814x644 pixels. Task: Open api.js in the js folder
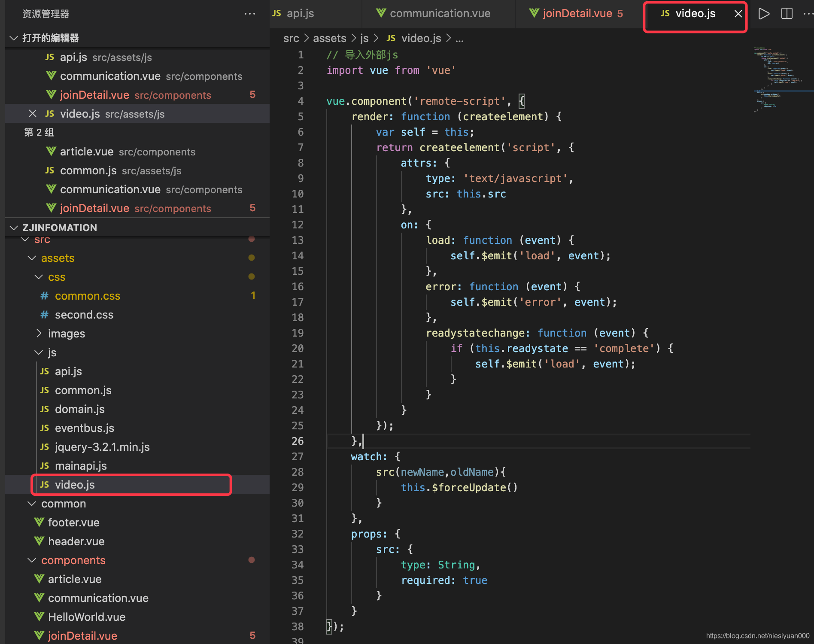(137, 371)
